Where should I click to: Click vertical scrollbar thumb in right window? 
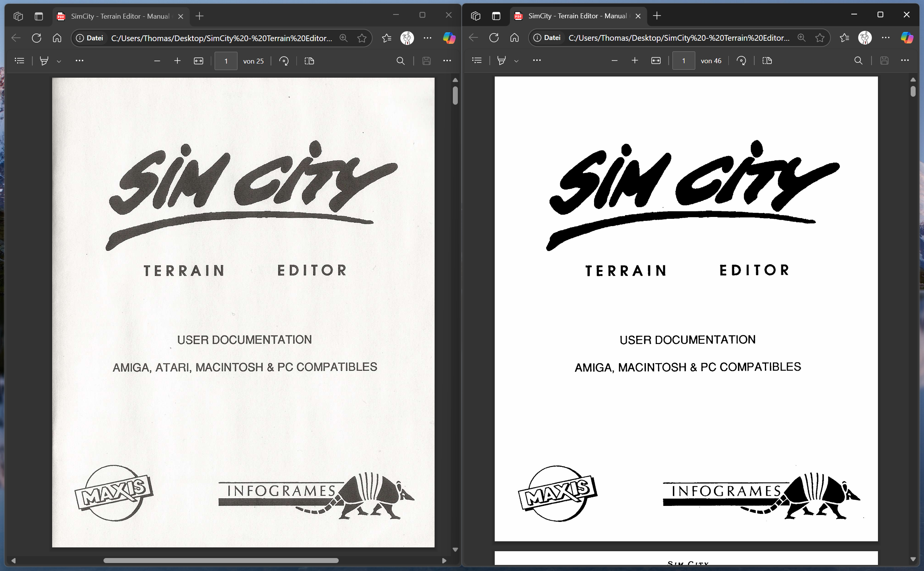coord(913,91)
